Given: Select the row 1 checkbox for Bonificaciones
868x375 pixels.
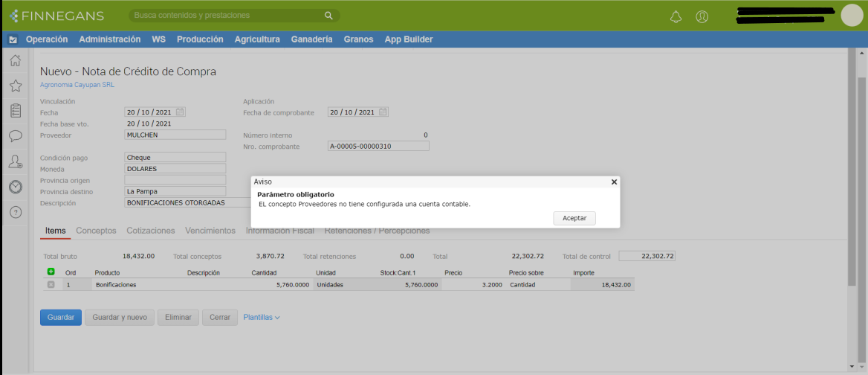Looking at the screenshot, I should [x=51, y=284].
